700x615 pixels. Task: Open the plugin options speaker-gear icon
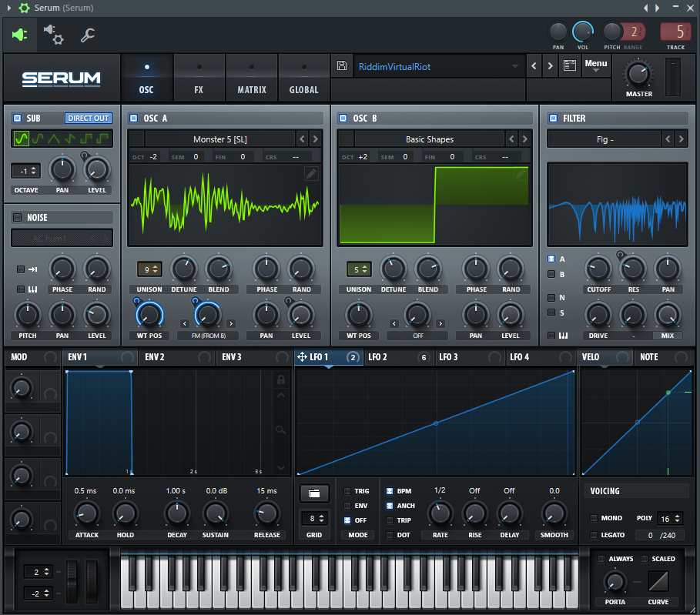point(53,35)
